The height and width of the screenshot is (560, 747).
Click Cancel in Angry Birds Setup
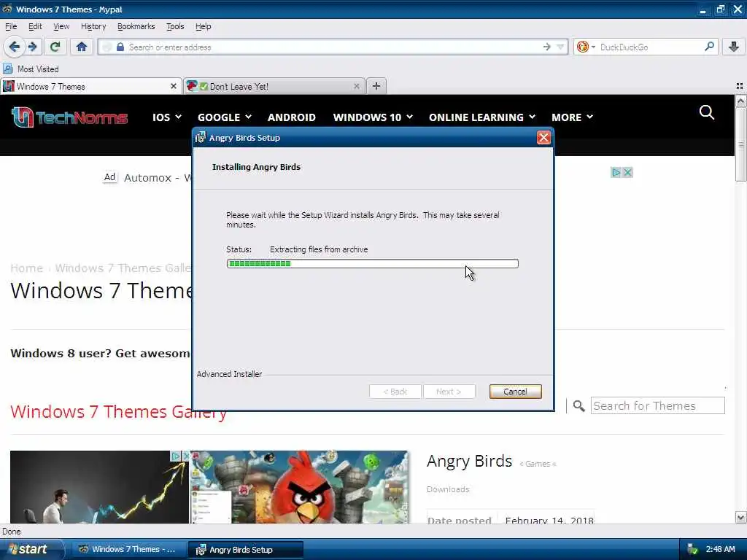pyautogui.click(x=515, y=392)
